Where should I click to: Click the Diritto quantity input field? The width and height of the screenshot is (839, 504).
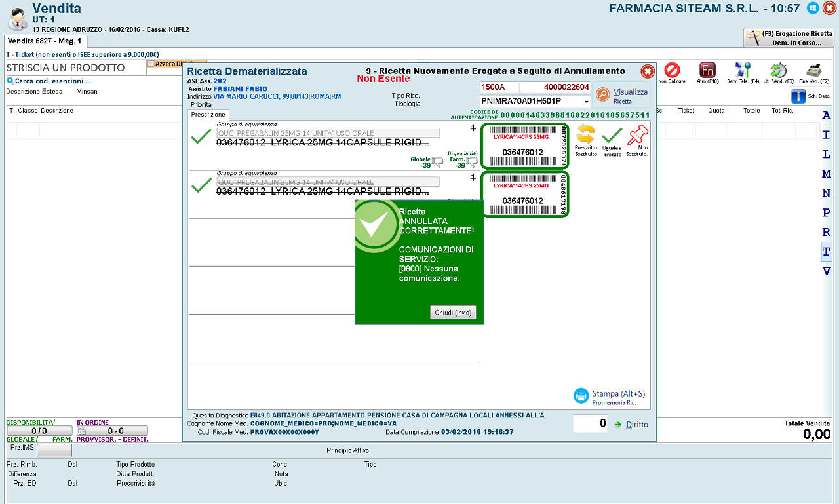[x=591, y=424]
